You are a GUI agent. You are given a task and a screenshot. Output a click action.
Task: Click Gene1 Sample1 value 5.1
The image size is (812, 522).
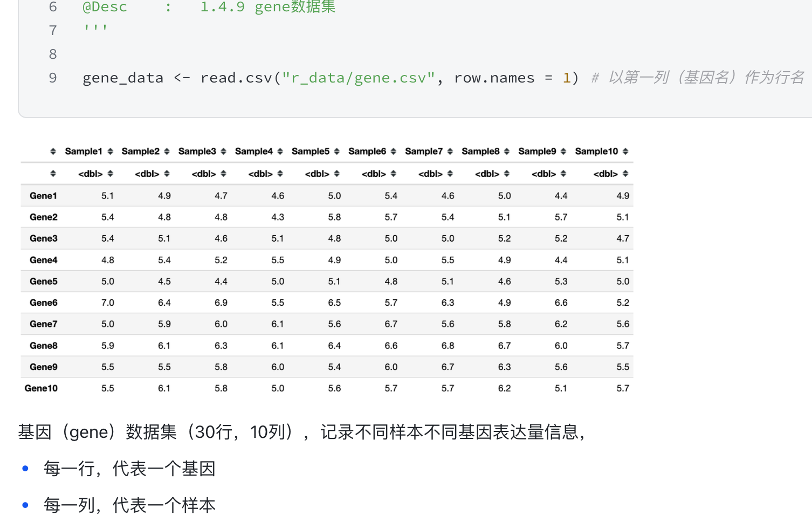[x=108, y=196]
